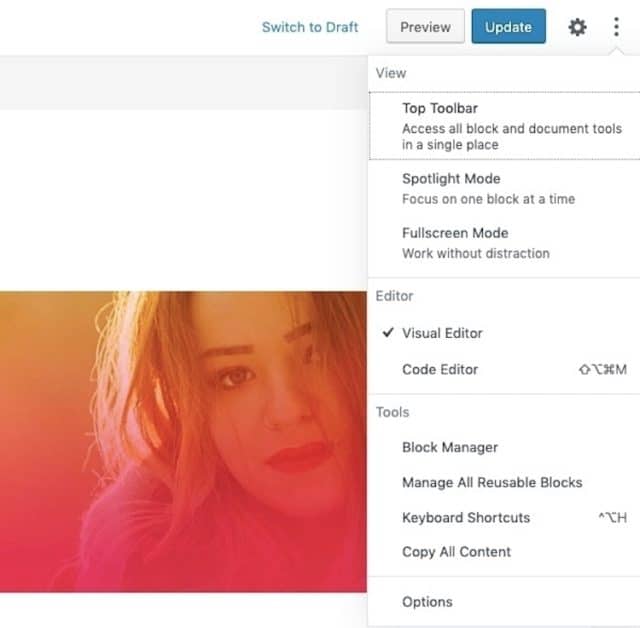Viewport: 640px width, 628px height.
Task: Open the Block Manager
Action: click(x=449, y=447)
